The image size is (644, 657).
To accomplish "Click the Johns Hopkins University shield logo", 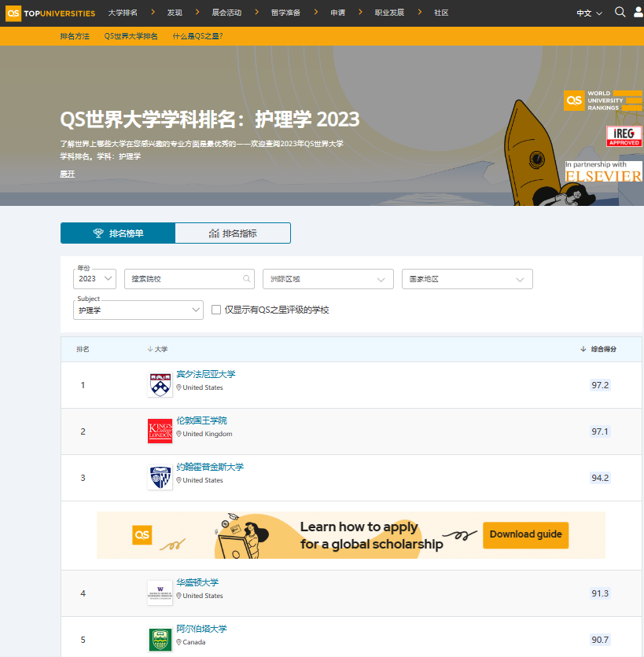I will click(x=160, y=478).
